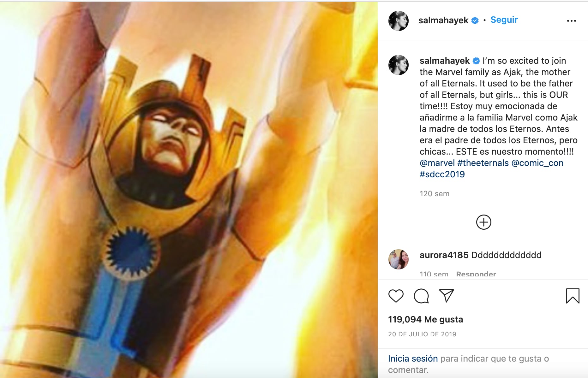Screen dimensions: 588x378
Task: Visit the @comic_con mention
Action: point(537,163)
